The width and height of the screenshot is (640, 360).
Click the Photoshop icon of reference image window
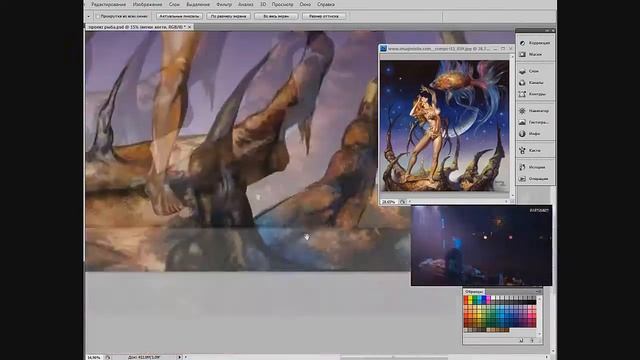tap(383, 49)
